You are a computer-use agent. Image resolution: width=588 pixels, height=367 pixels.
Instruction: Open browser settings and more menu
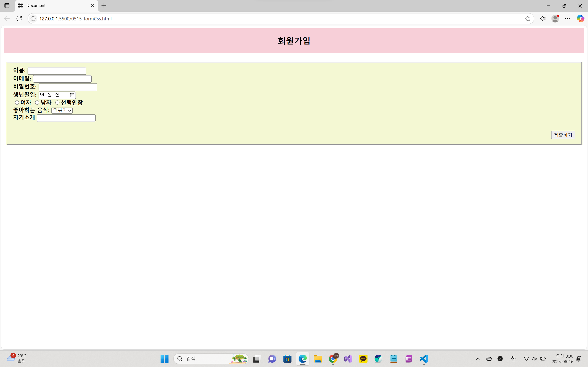(567, 19)
